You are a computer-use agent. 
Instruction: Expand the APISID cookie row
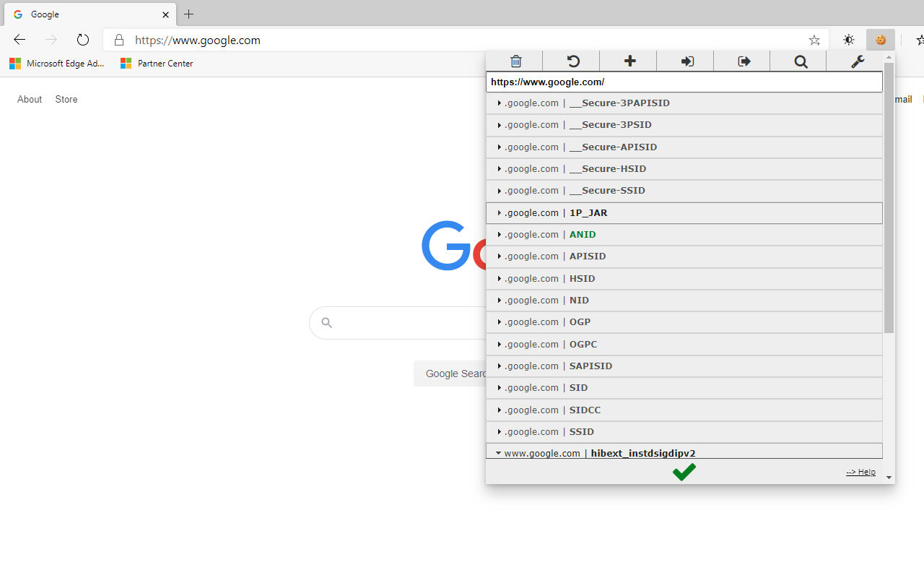[684, 256]
